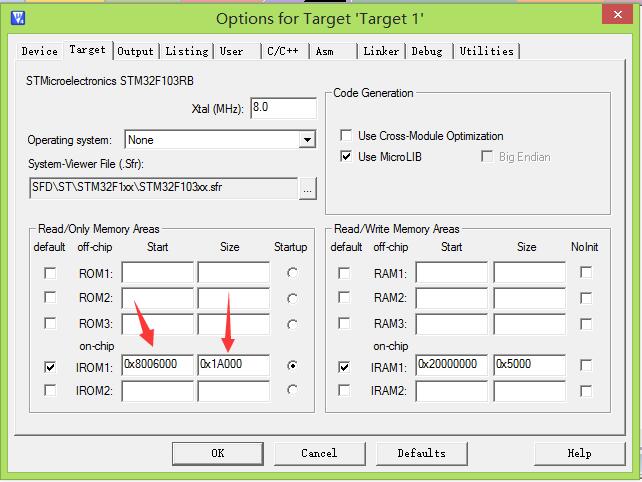Image resolution: width=642 pixels, height=482 pixels.
Task: Select ROM2 Startup radio button
Action: [x=292, y=299]
